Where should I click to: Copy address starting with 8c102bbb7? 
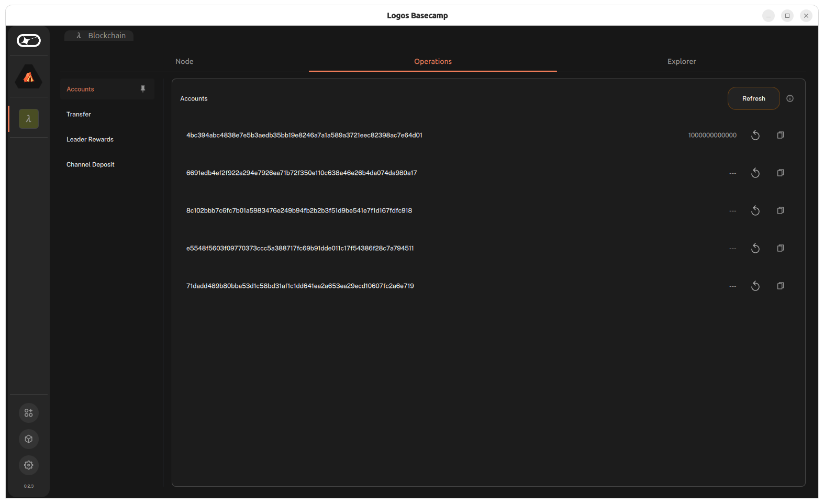(781, 210)
